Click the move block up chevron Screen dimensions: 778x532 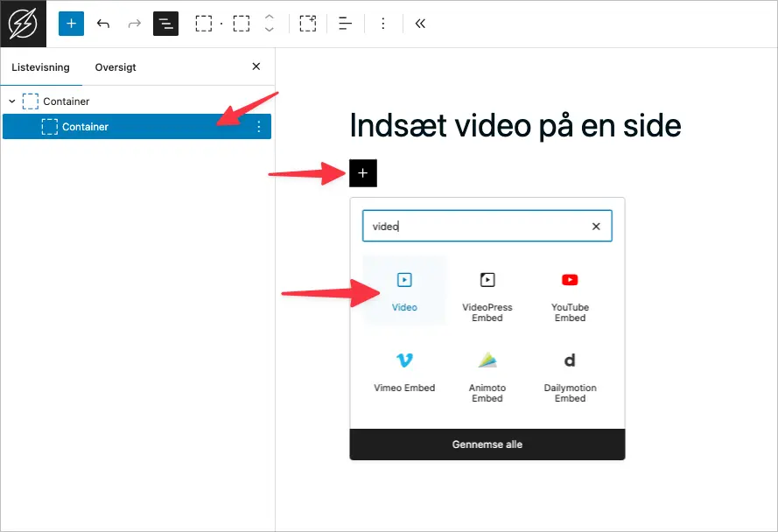click(x=270, y=17)
